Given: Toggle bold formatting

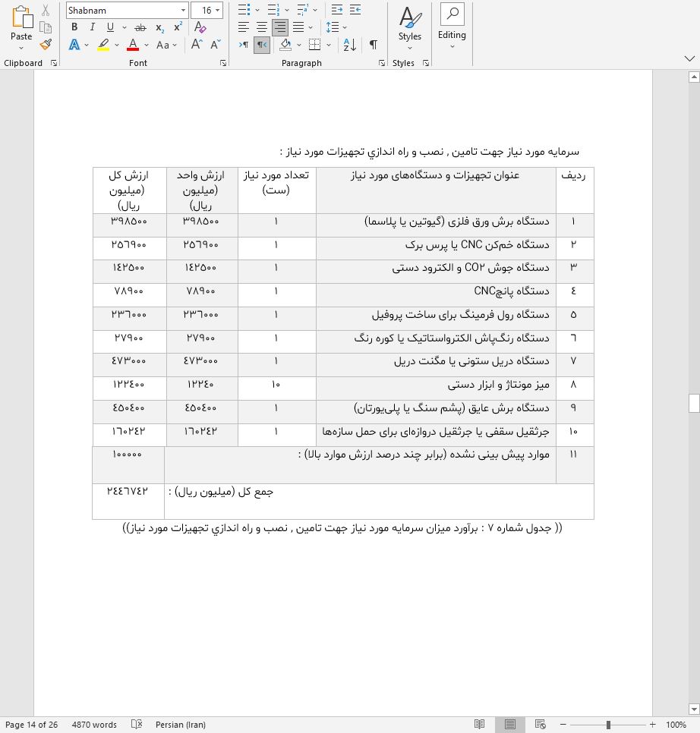Looking at the screenshot, I should tap(74, 27).
